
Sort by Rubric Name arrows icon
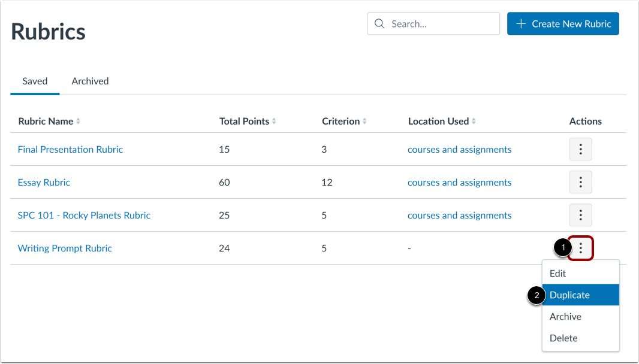pos(79,122)
